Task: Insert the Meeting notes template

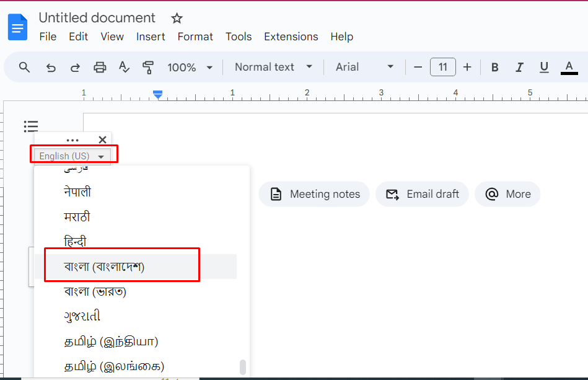Action: 314,194
